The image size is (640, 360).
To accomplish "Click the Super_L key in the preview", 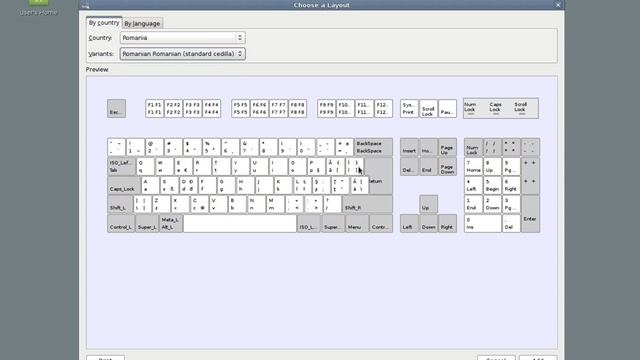I will (147, 224).
